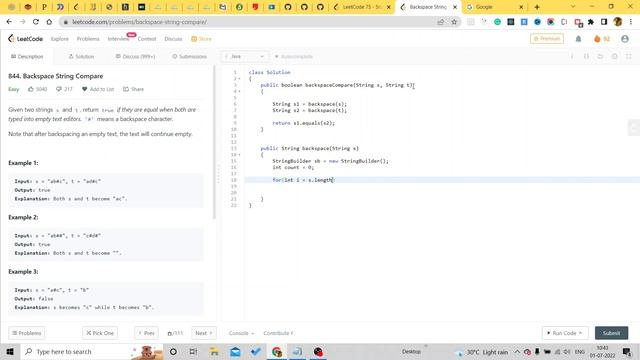Open Windows Start menu
Screen dimensions: 640x360
click(x=10, y=351)
